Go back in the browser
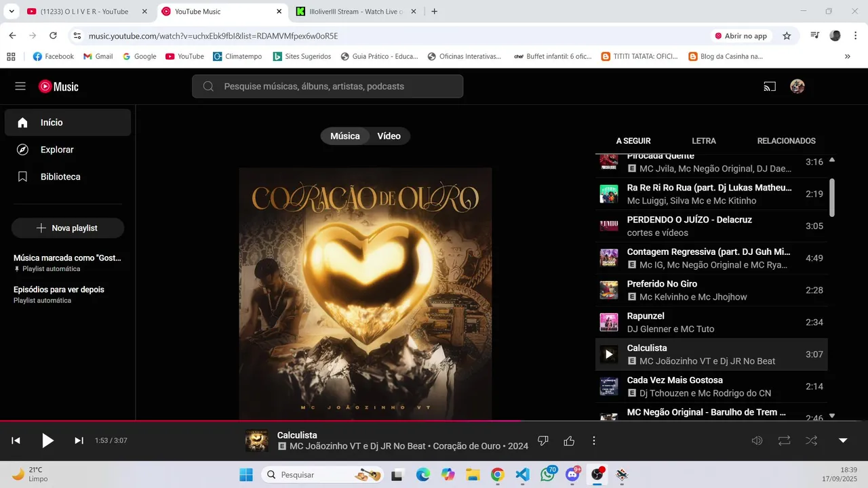The width and height of the screenshot is (868, 488). (12, 36)
